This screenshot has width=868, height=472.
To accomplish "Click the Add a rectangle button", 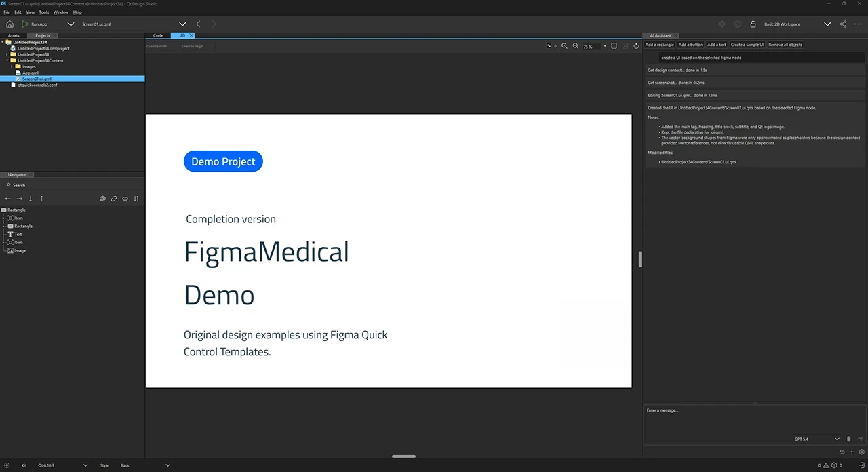I will coord(659,45).
